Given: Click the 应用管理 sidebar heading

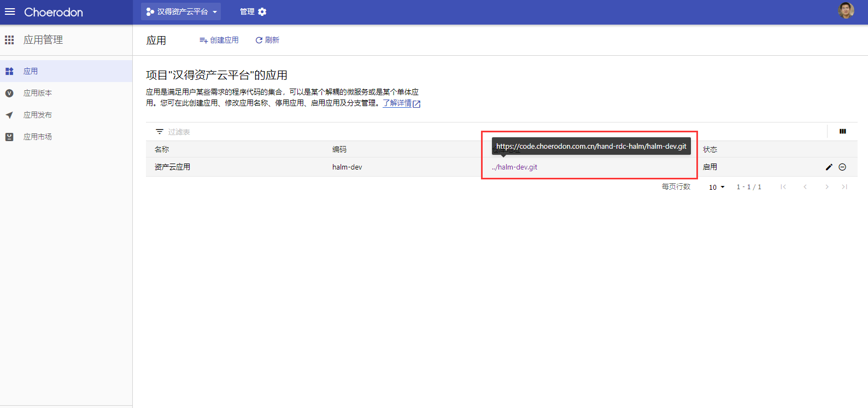Looking at the screenshot, I should pos(43,40).
